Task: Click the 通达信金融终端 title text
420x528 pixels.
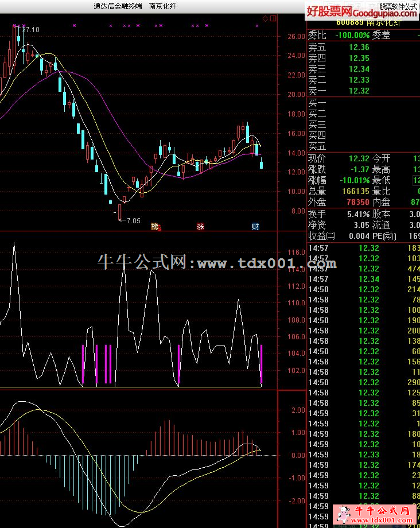Action: 118,6
